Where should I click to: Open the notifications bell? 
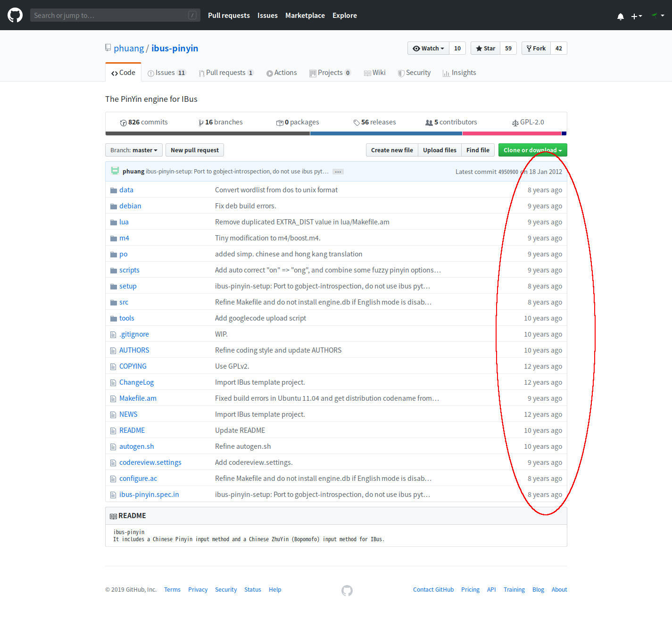click(621, 16)
